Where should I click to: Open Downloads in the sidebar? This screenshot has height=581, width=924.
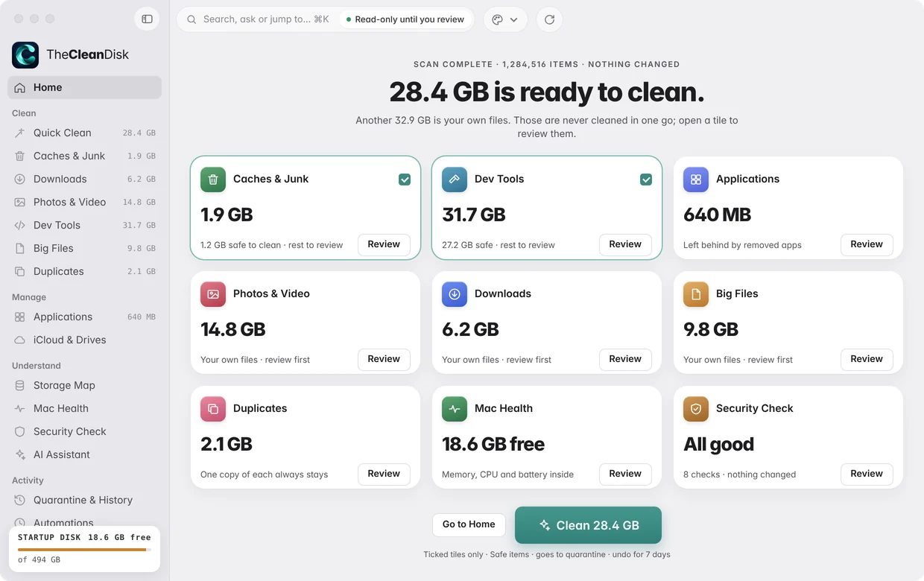[84, 179]
